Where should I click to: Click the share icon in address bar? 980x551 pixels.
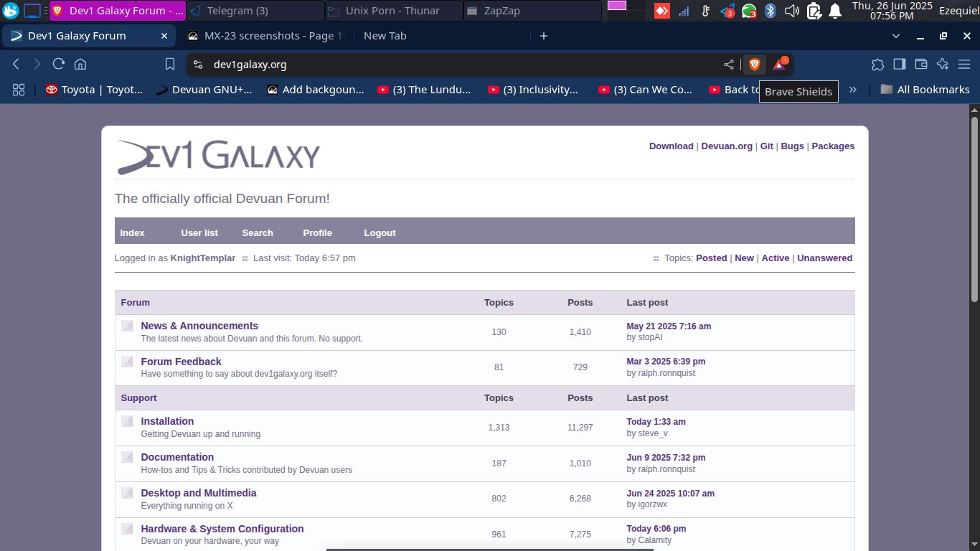coord(729,65)
